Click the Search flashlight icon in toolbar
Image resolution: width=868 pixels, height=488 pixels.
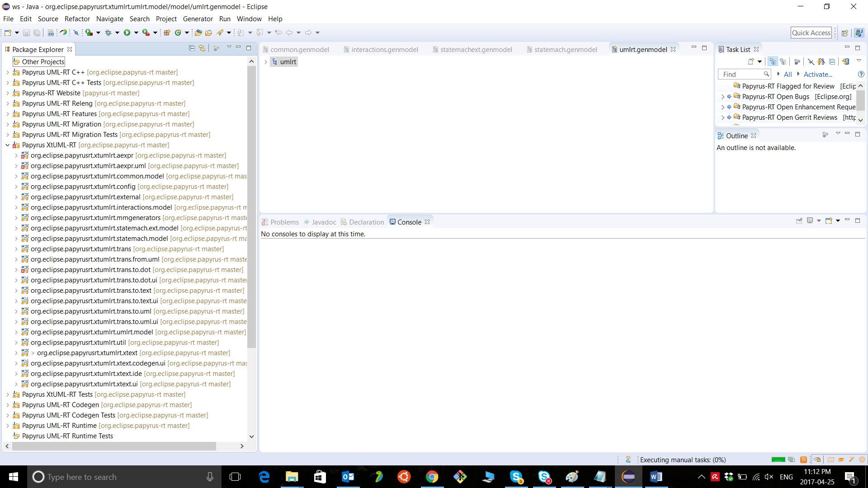220,33
